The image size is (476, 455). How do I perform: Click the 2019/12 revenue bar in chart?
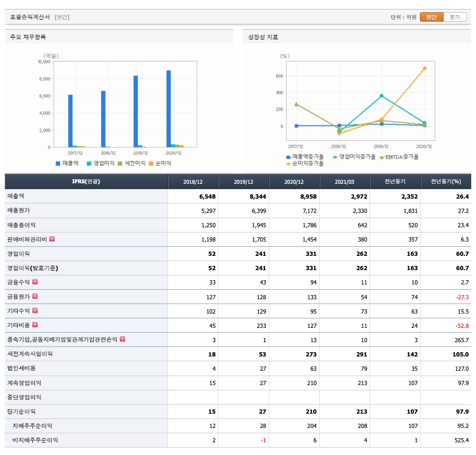coord(136,112)
